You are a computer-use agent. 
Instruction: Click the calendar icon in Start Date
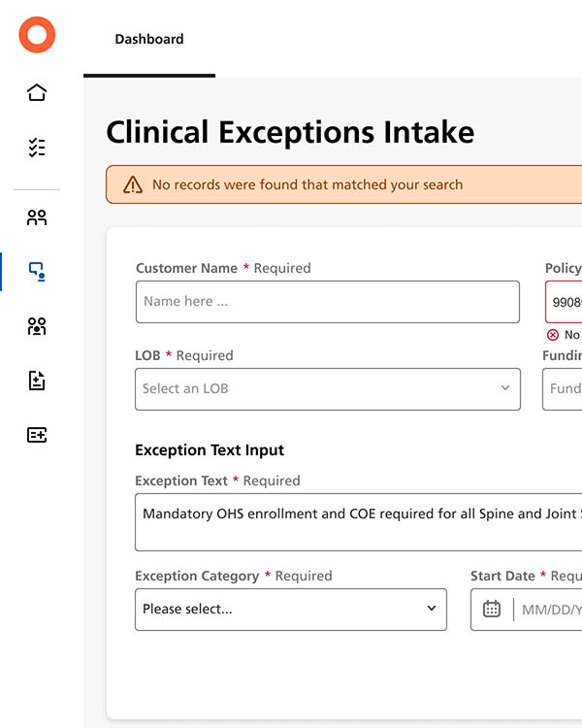[x=492, y=610]
